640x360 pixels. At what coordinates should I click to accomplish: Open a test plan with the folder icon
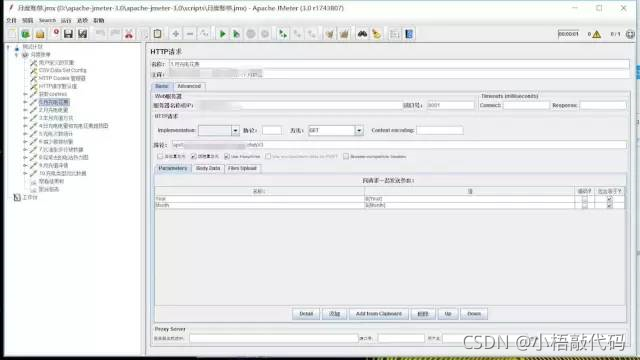[x=40, y=34]
